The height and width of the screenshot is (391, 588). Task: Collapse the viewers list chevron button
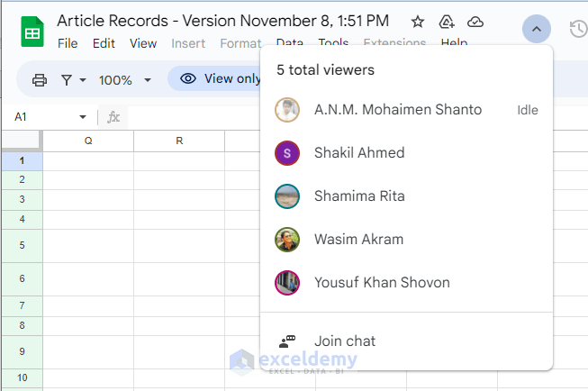pos(537,30)
